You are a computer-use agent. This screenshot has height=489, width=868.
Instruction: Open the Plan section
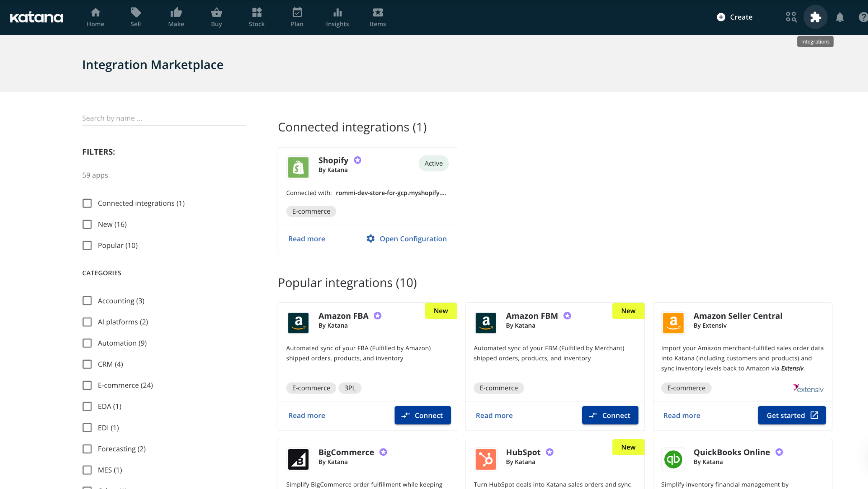pyautogui.click(x=297, y=17)
